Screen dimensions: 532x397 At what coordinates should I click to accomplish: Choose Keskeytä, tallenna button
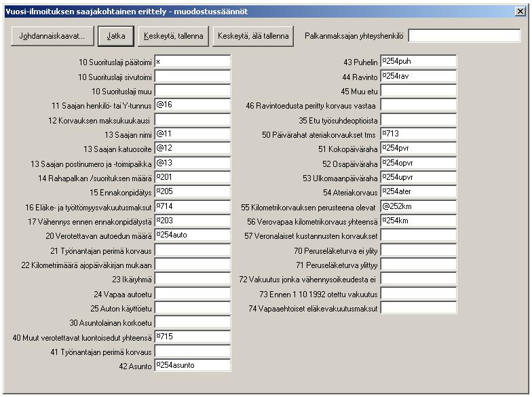tap(174, 36)
